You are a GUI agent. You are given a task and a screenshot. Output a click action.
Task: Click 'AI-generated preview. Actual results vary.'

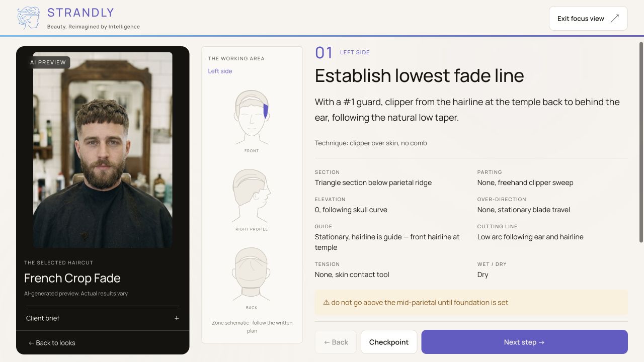click(x=76, y=293)
